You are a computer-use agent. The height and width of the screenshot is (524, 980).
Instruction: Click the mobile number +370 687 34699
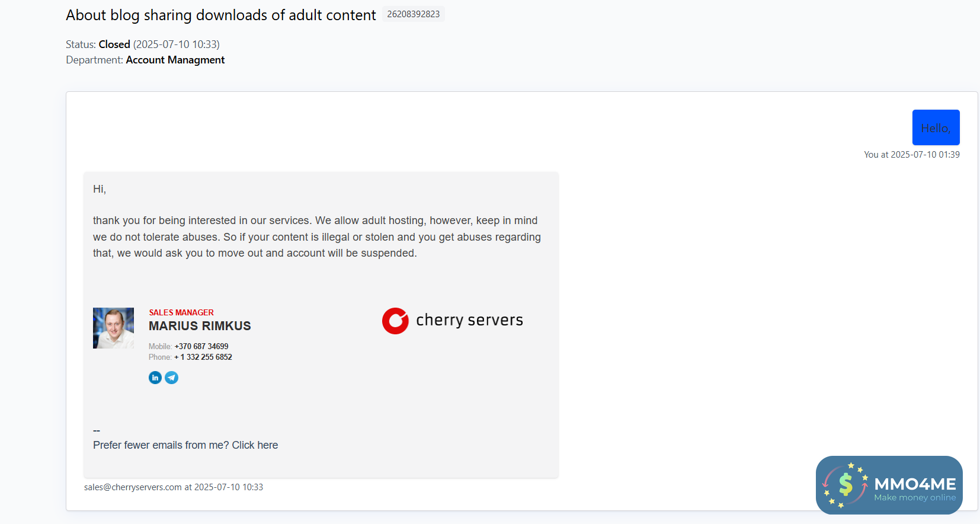[201, 346]
